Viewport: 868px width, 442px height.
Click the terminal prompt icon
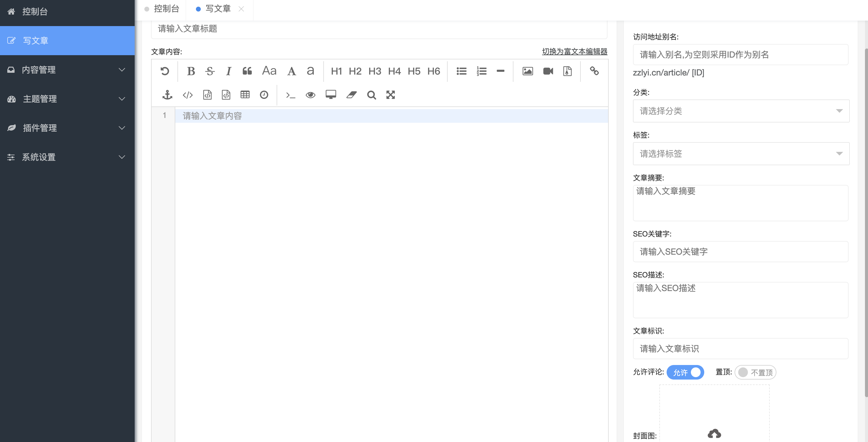click(x=291, y=95)
